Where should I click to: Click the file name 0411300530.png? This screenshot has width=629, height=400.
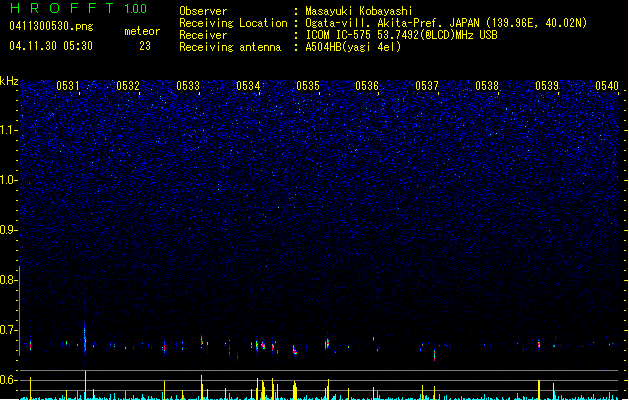click(51, 26)
